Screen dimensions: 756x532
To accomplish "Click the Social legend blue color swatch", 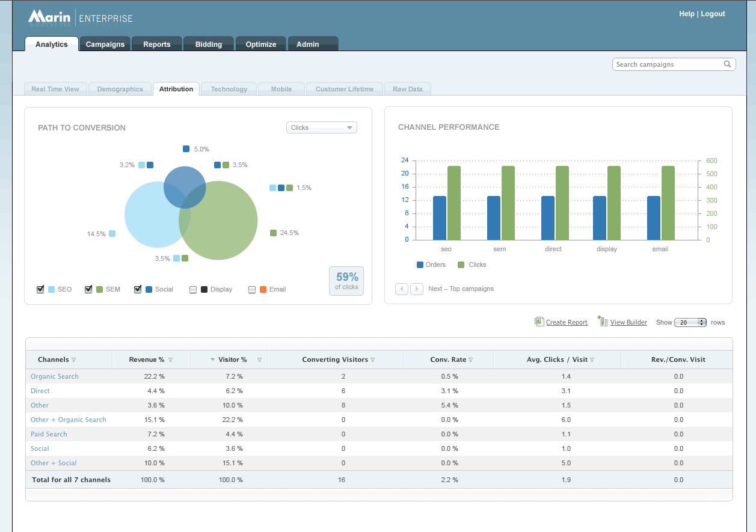I will pyautogui.click(x=149, y=289).
